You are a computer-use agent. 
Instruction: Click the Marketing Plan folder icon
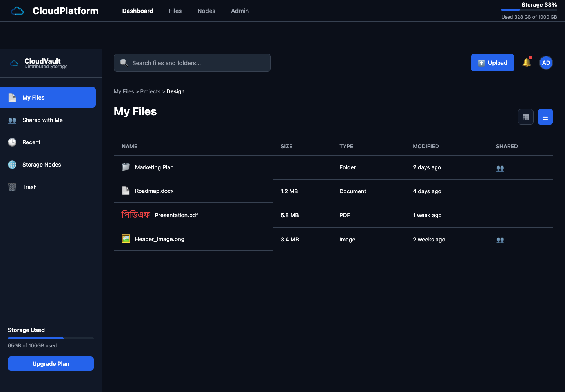tap(126, 167)
